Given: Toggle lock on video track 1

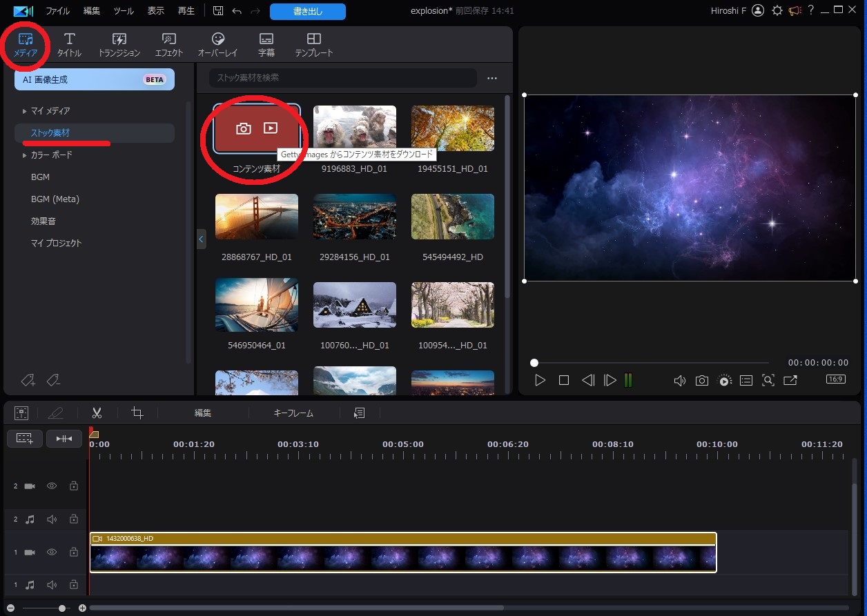Looking at the screenshot, I should click(74, 553).
